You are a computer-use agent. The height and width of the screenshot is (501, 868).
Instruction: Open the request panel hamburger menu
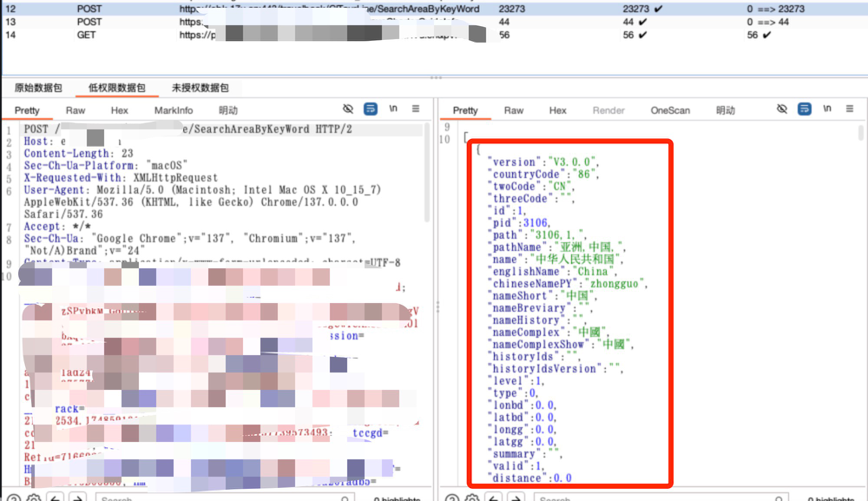click(416, 109)
